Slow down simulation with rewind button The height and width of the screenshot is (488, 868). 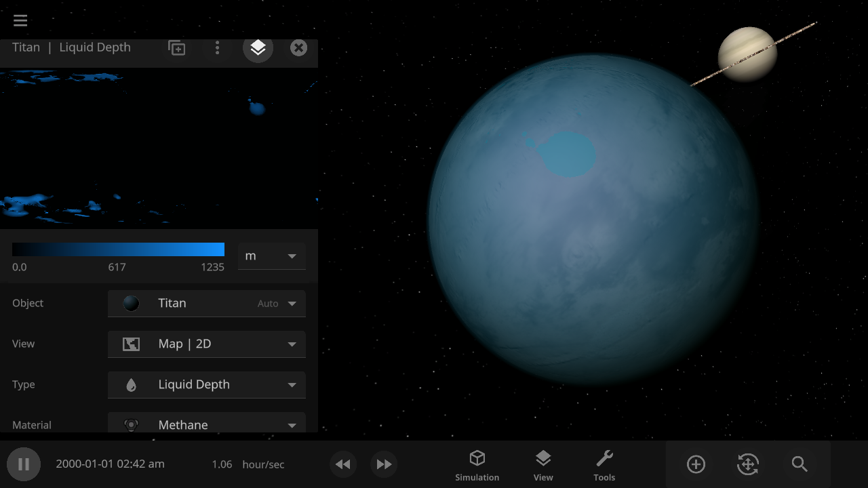point(343,464)
